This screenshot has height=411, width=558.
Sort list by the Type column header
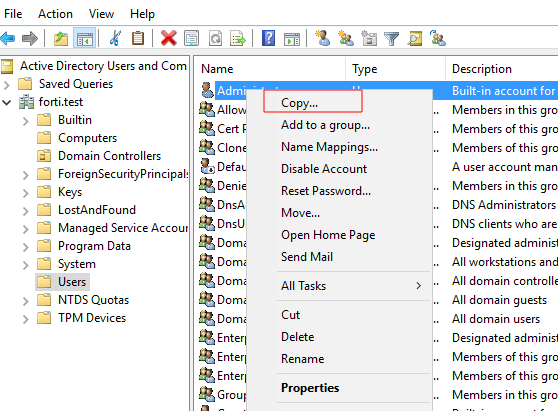click(395, 69)
